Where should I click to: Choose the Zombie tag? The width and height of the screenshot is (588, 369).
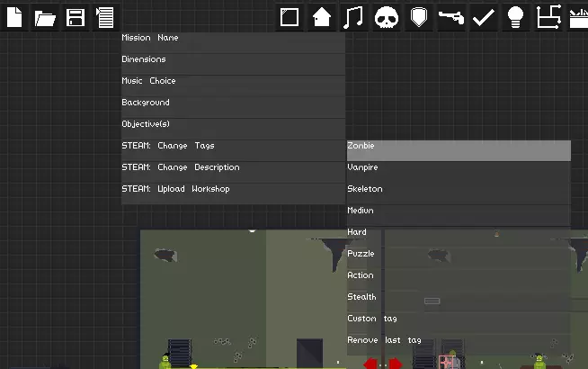pos(459,150)
